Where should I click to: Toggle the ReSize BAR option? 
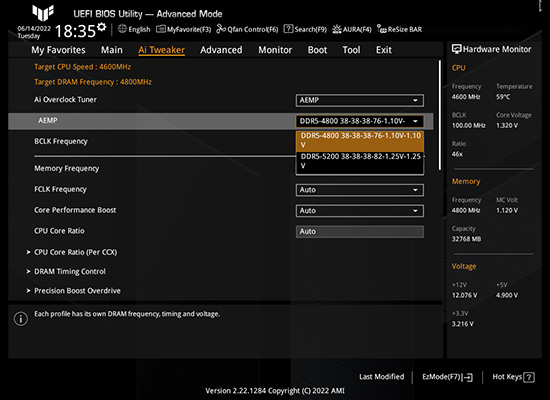coord(399,29)
